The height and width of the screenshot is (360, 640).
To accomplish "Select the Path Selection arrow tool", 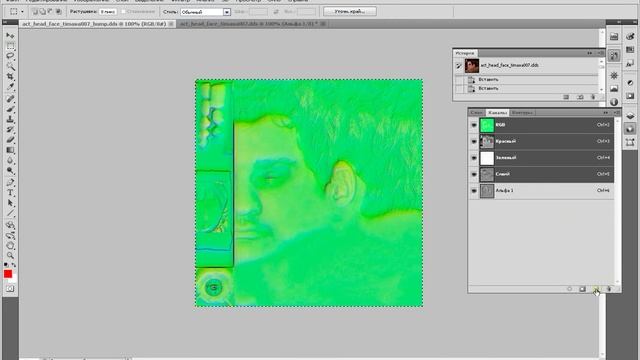I will pos(10,203).
